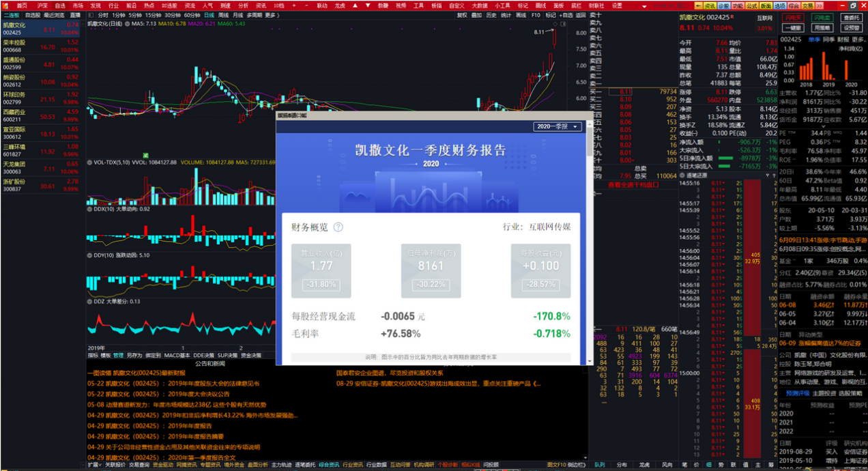
Task: Switch to the DDE决策 indicator tab
Action: [203, 355]
